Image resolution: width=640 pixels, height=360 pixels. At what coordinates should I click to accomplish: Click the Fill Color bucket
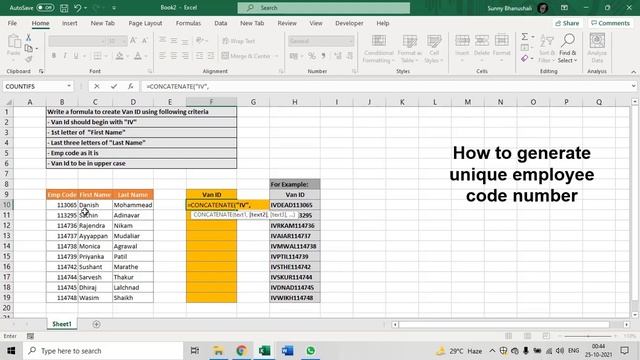tap(119, 56)
